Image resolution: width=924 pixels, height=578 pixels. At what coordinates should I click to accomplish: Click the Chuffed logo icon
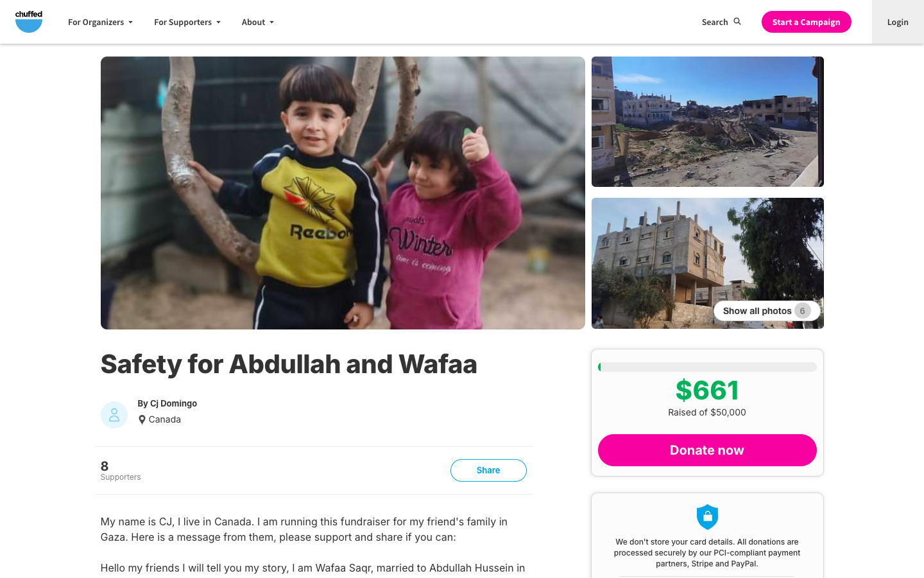click(x=29, y=22)
